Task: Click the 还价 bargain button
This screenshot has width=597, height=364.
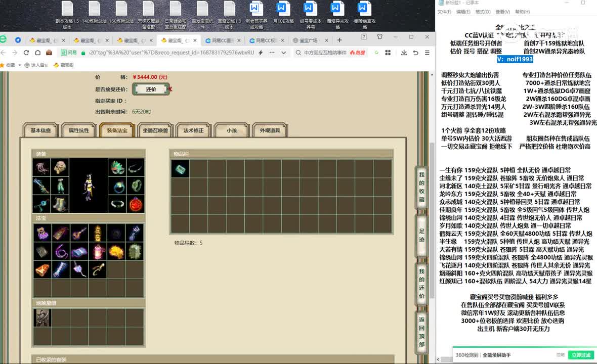Action: click(151, 89)
